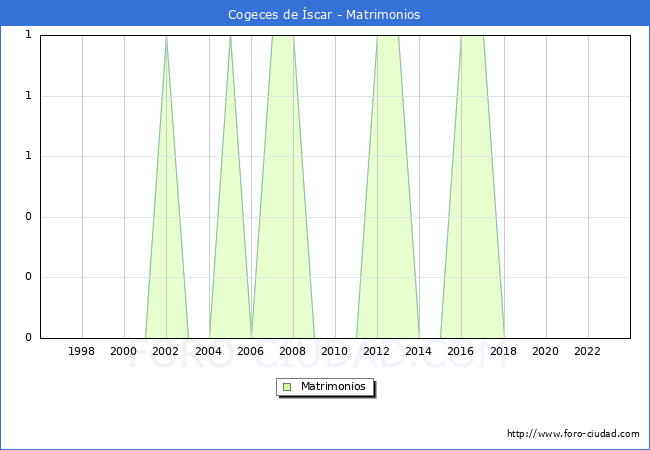The height and width of the screenshot is (450, 650).
Task: Click the 2004 x-axis label
Action: tap(209, 351)
